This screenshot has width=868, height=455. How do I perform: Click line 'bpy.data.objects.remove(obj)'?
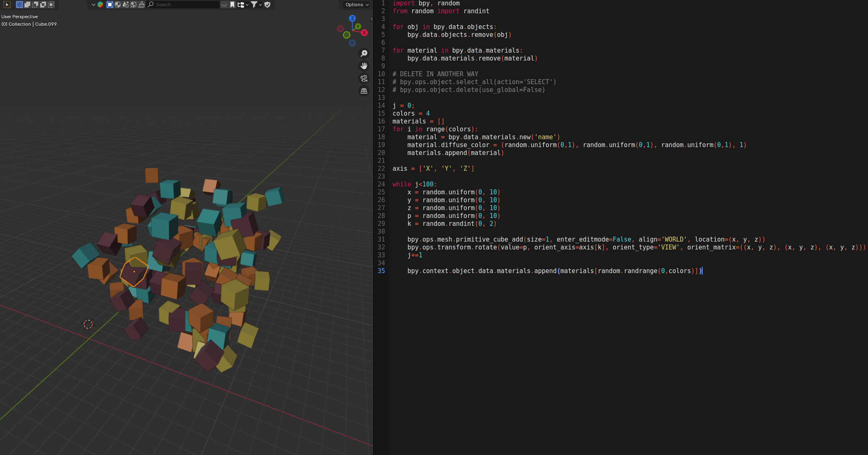coord(459,35)
